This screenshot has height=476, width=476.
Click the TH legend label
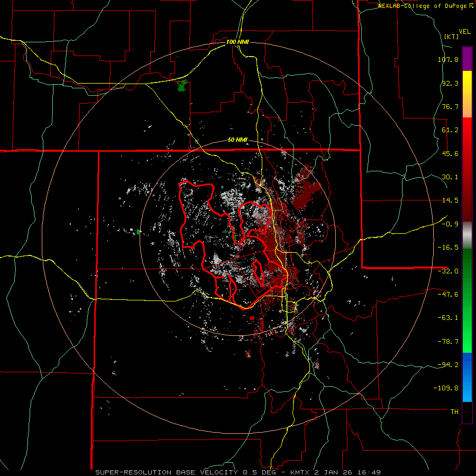pos(454,412)
